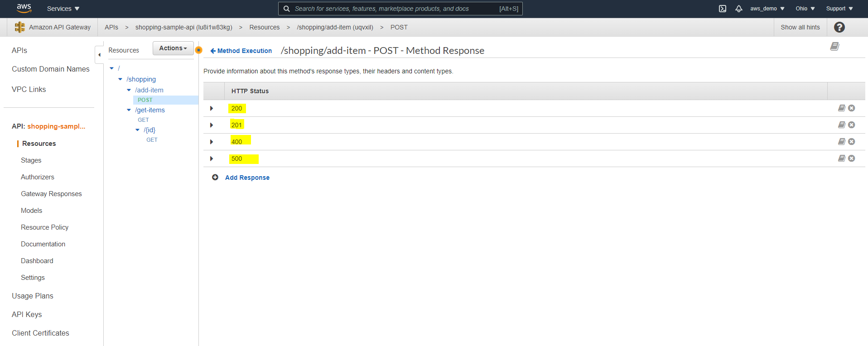Click the Add Response link
Image resolution: width=868 pixels, height=346 pixels.
tap(247, 178)
